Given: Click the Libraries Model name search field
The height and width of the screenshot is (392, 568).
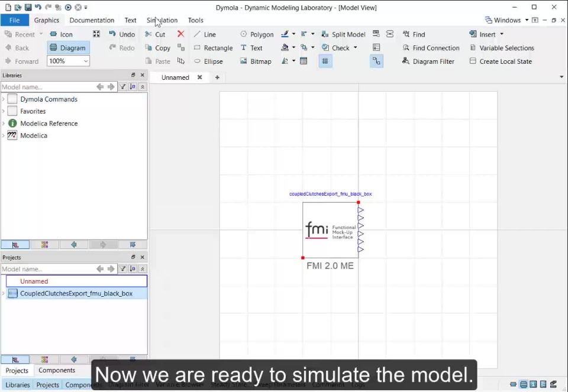Looking at the screenshot, I should coord(47,87).
